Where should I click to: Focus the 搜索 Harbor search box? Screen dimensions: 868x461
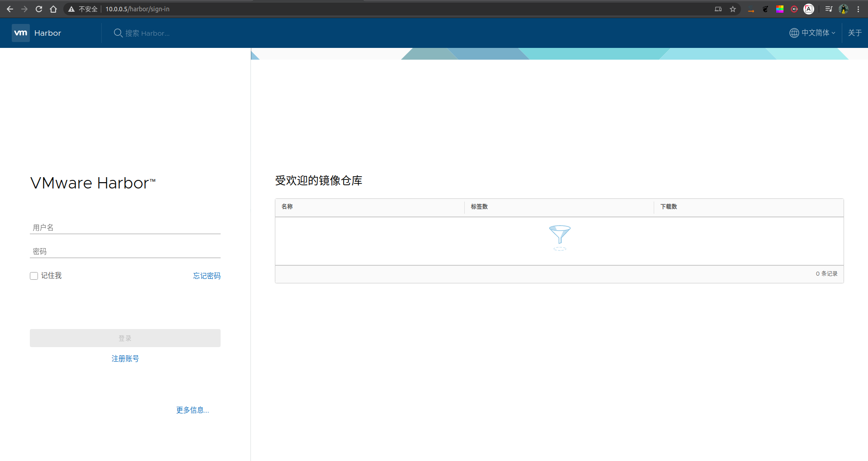[147, 33]
